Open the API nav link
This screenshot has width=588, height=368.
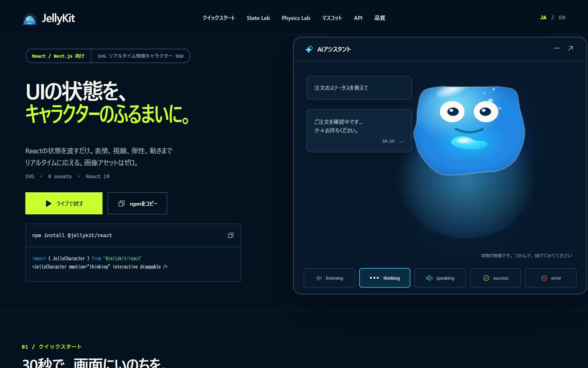click(x=358, y=18)
